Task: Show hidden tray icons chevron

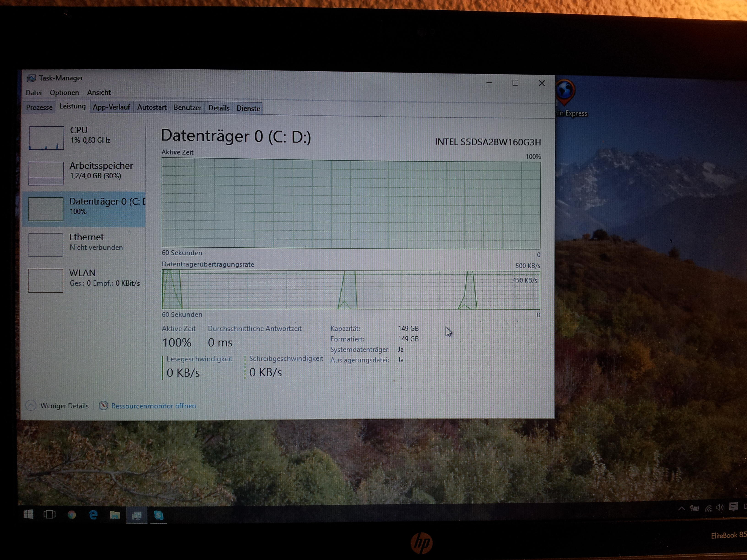Action: point(682,509)
